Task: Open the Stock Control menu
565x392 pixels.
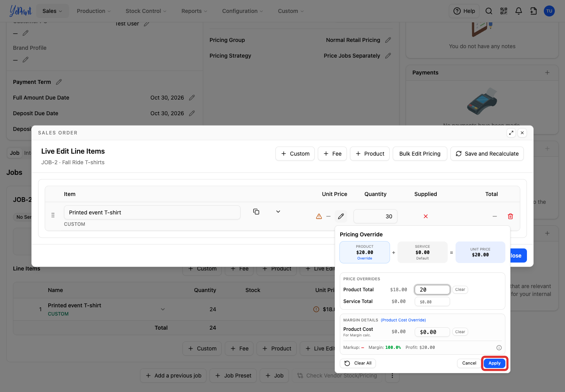Action: 146,11
